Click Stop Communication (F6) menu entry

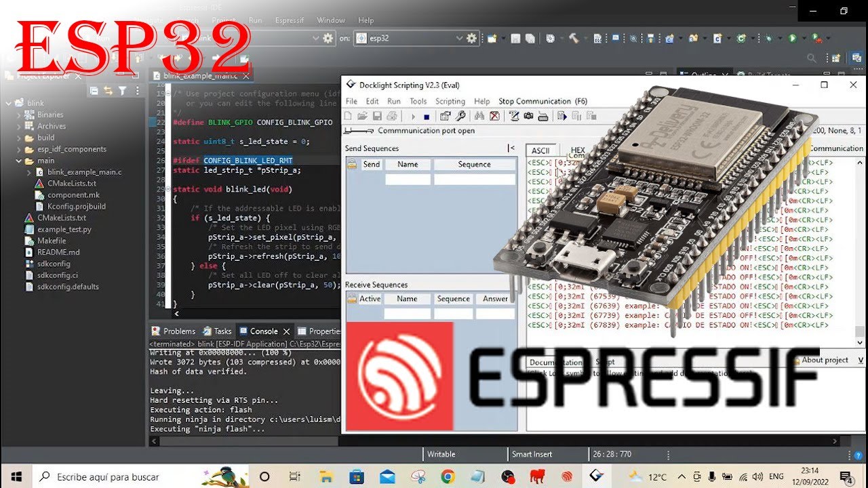[x=542, y=101]
